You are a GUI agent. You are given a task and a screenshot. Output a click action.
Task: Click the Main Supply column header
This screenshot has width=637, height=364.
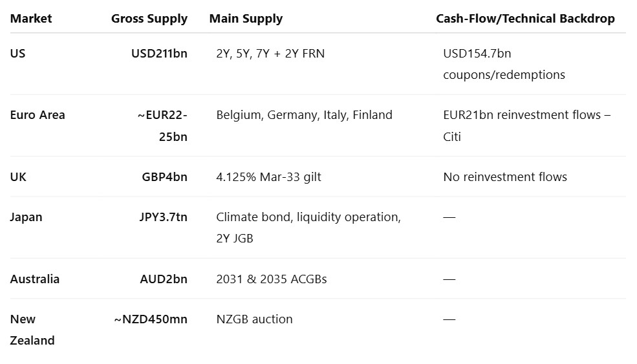point(246,19)
